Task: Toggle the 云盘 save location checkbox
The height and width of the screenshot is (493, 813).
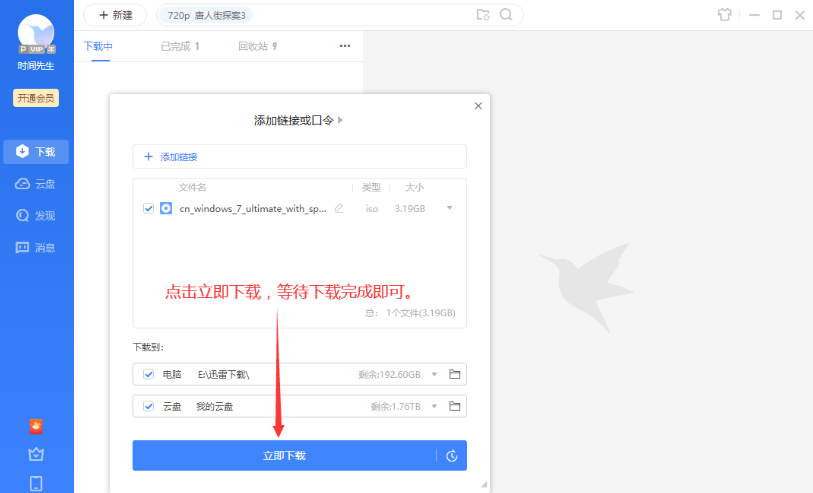Action: (x=149, y=406)
